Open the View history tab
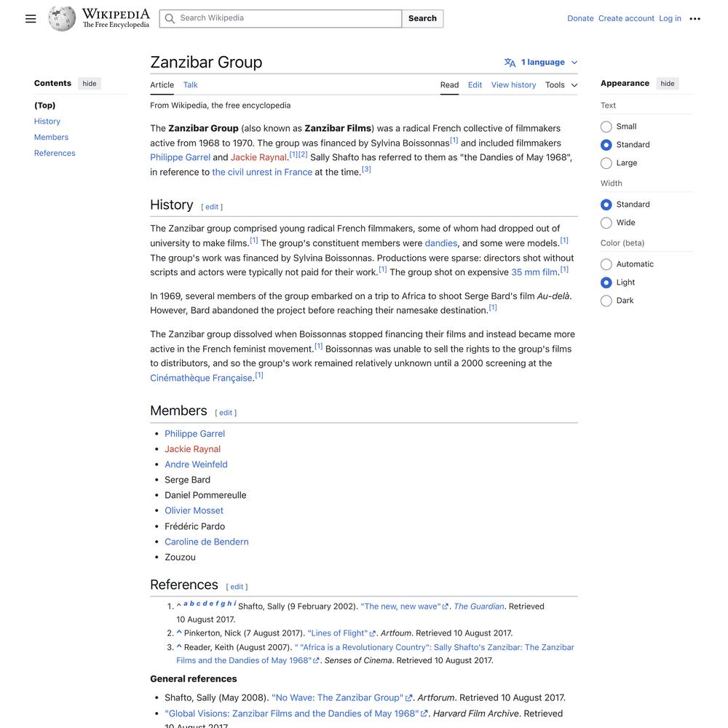 point(513,85)
